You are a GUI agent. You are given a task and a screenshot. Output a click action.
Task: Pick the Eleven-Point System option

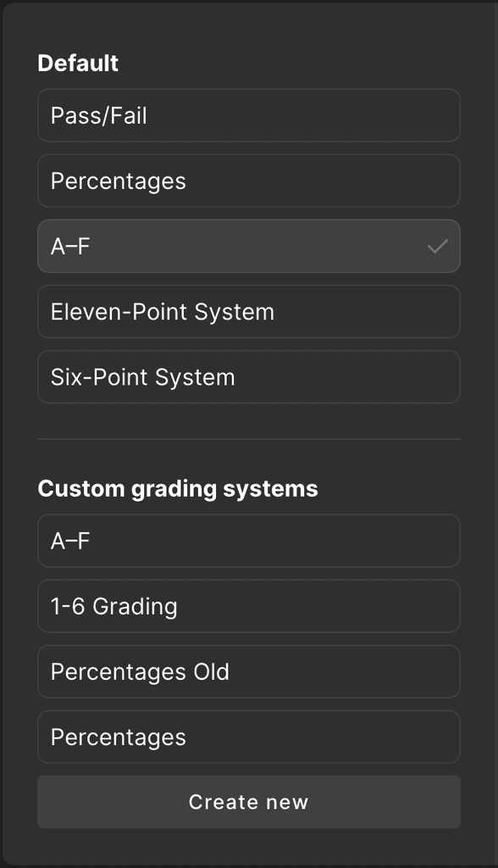click(x=249, y=312)
